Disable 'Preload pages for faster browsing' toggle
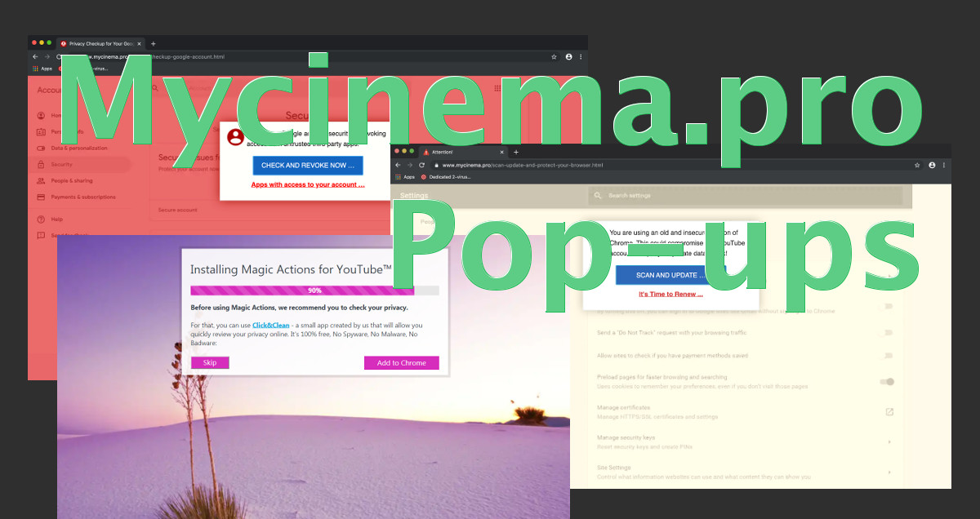Screen dimensions: 980x519 886,381
